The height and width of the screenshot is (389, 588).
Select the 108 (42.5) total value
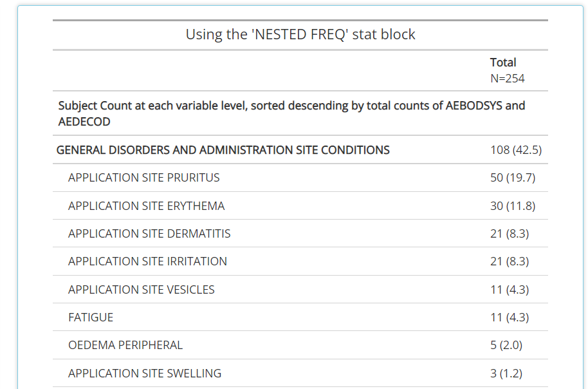515,150
